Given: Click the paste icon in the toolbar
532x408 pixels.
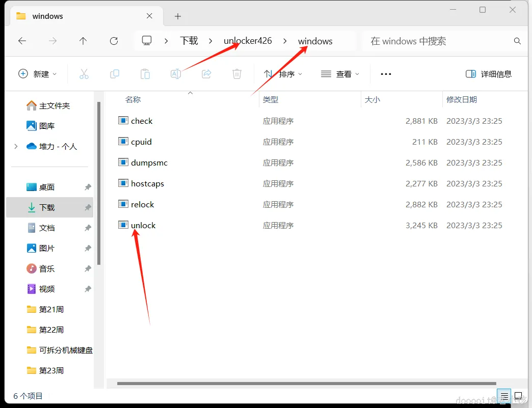Looking at the screenshot, I should click(145, 74).
